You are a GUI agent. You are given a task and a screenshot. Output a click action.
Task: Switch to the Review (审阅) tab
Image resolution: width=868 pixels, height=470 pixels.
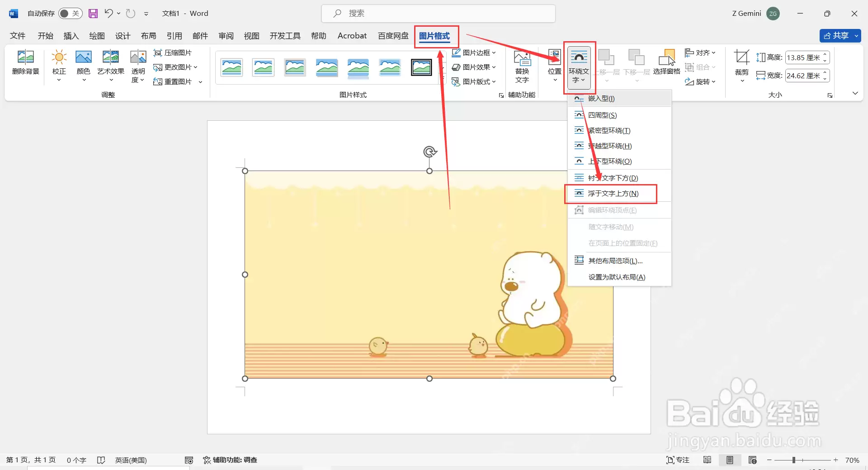[226, 36]
